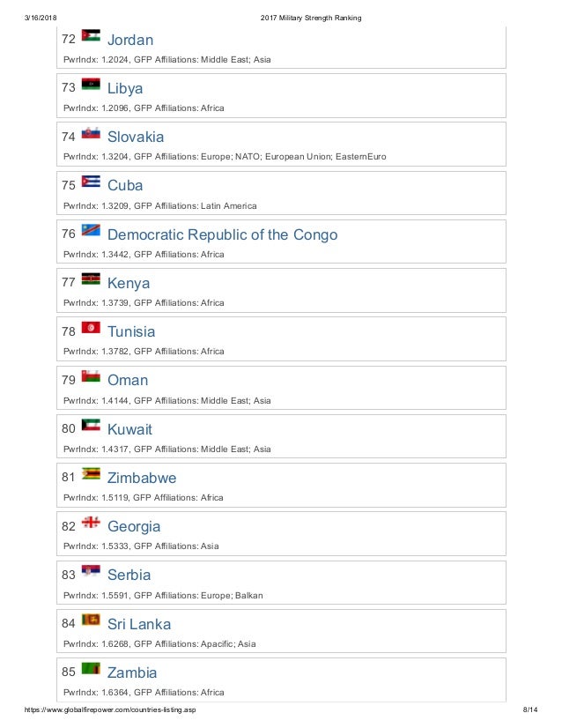Click the Jordan flag icon
Screen dimensions: 562x728
91,35
